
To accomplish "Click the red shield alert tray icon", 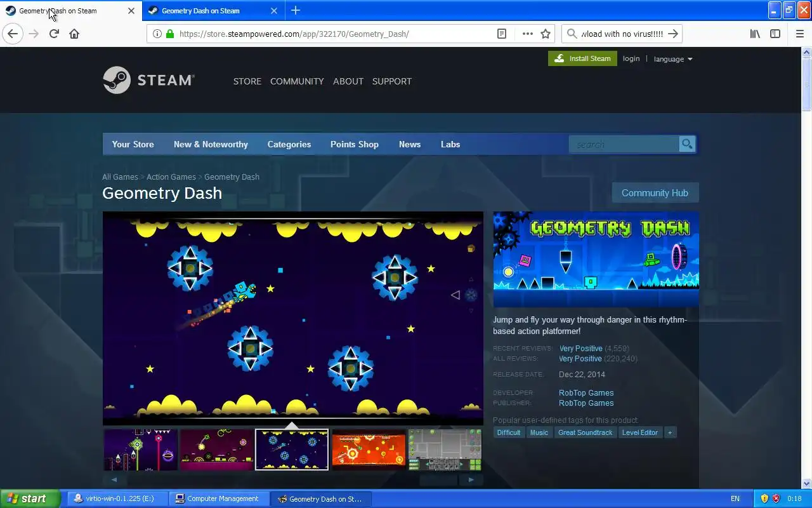I will pyautogui.click(x=776, y=498).
